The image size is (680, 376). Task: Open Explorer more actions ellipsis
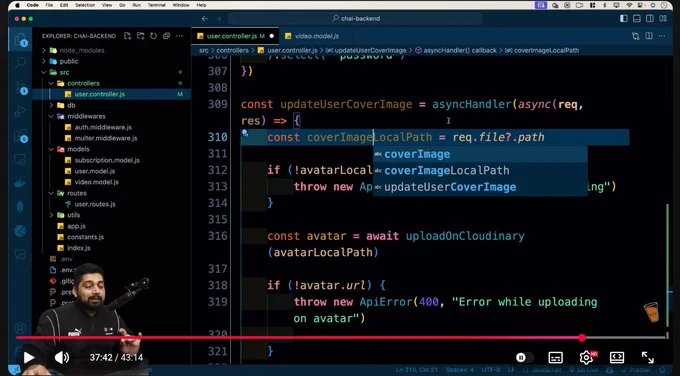pos(180,36)
